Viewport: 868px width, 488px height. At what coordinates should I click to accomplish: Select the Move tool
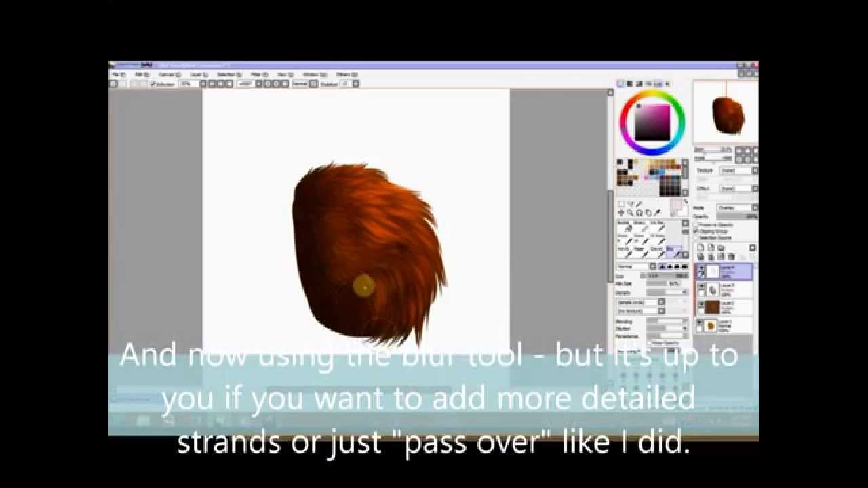(x=621, y=213)
